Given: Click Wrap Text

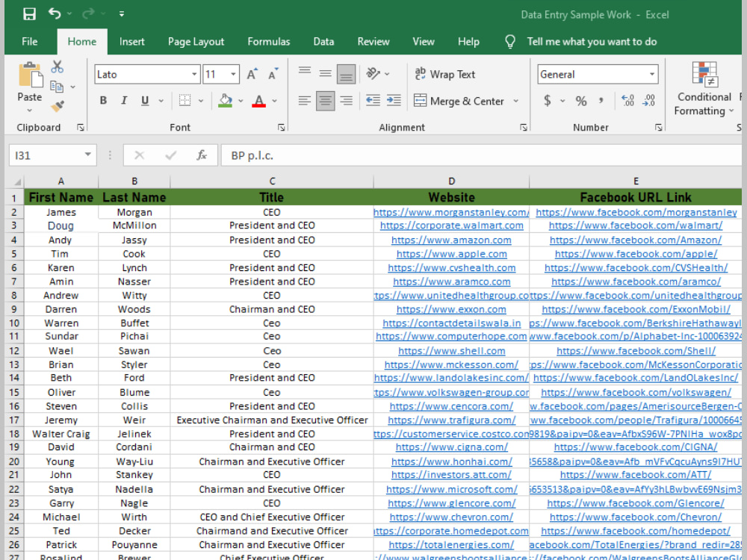Looking at the screenshot, I should [x=444, y=74].
